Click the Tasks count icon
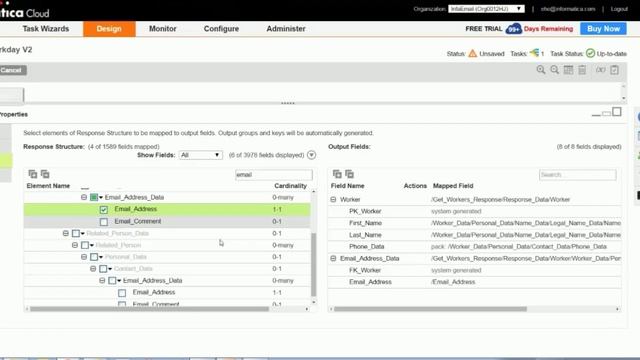640x360 pixels. (x=534, y=53)
